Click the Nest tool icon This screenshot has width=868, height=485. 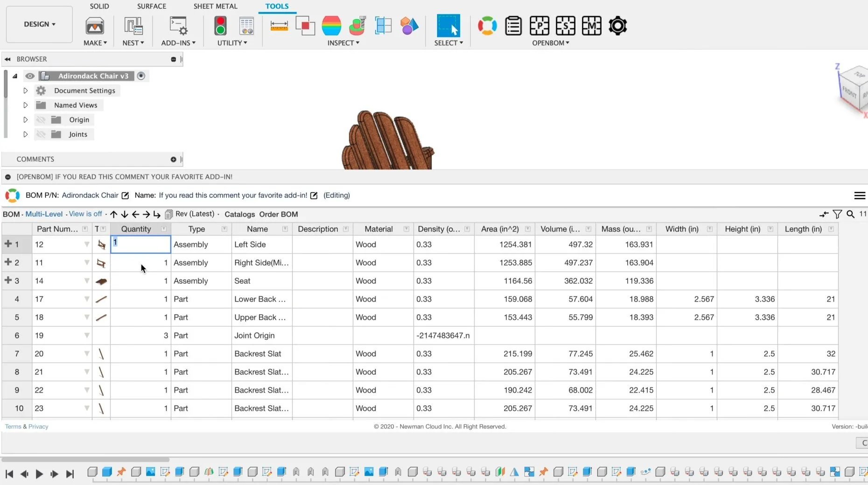pos(133,26)
